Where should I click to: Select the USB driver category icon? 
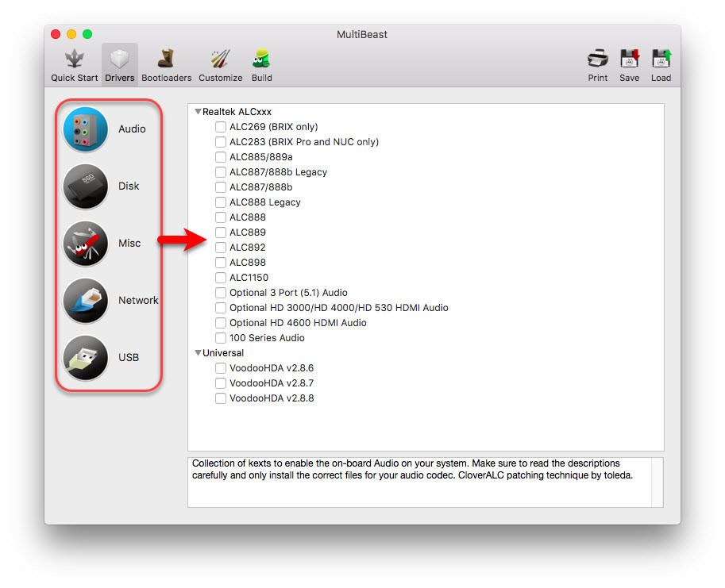tap(86, 358)
